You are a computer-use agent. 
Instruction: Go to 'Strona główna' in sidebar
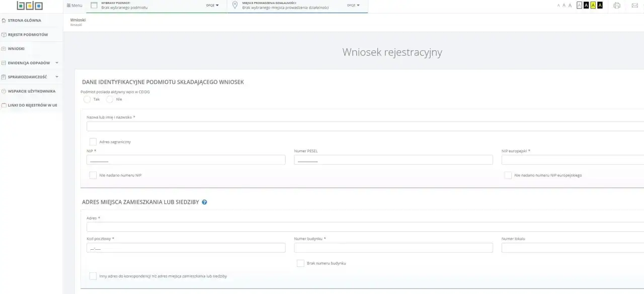coord(24,21)
